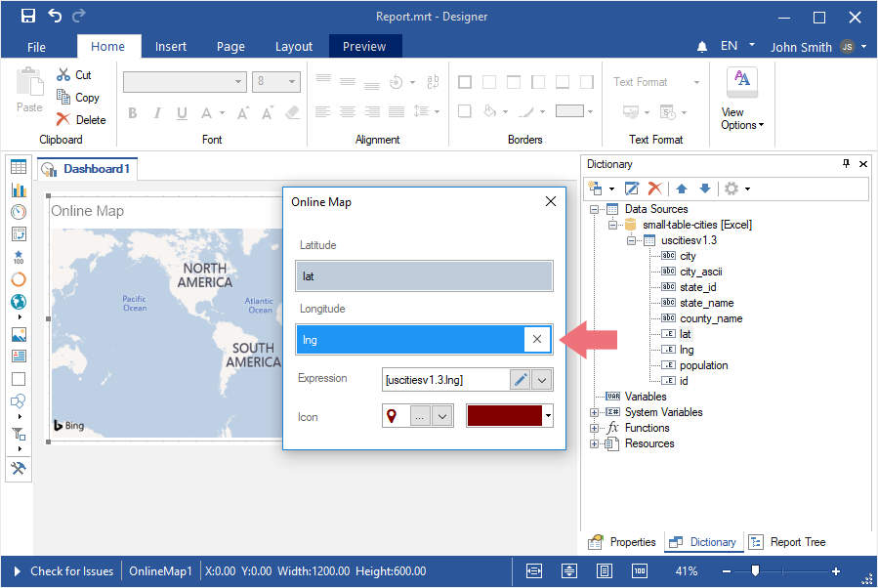The width and height of the screenshot is (878, 588).
Task: Toggle the Dictionary panel pin
Action: [x=846, y=164]
